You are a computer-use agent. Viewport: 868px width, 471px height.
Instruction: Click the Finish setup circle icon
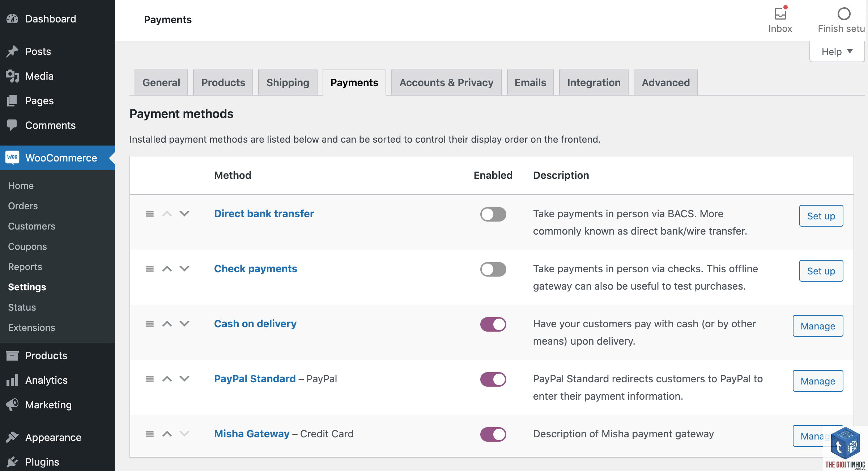[844, 14]
